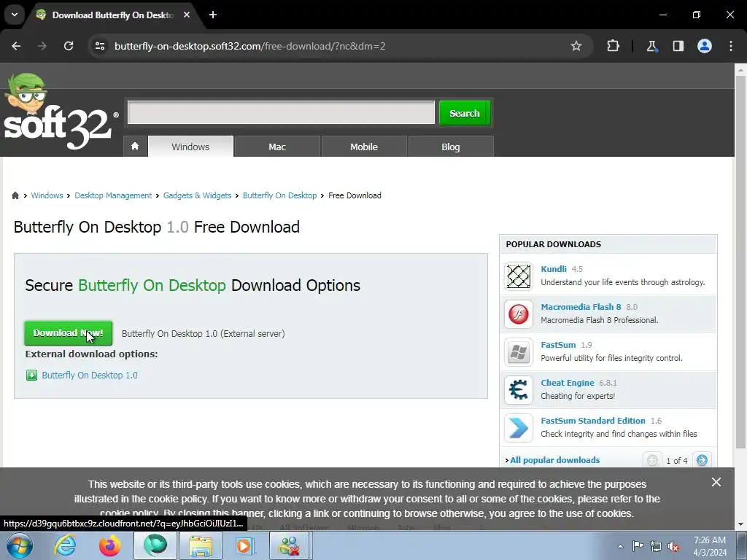
Task: Open the tab search dropdown arrow
Action: click(x=15, y=15)
